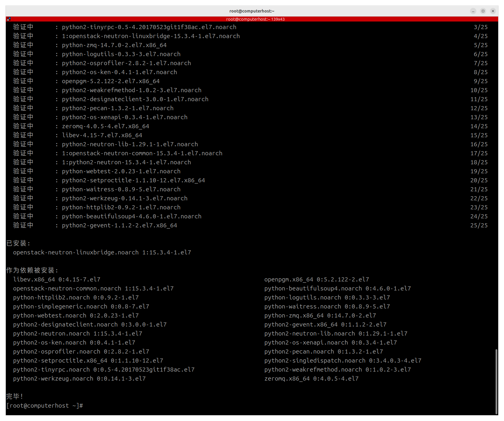Click 'python2-designateclient.noarch 0:3.0.0-1.el7' dependency
504x421 pixels.
90,324
